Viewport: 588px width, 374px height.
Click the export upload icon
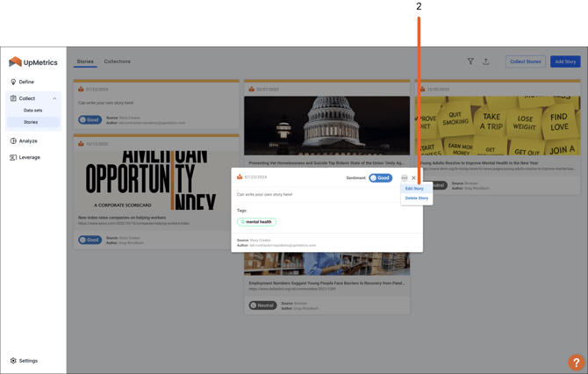485,61
